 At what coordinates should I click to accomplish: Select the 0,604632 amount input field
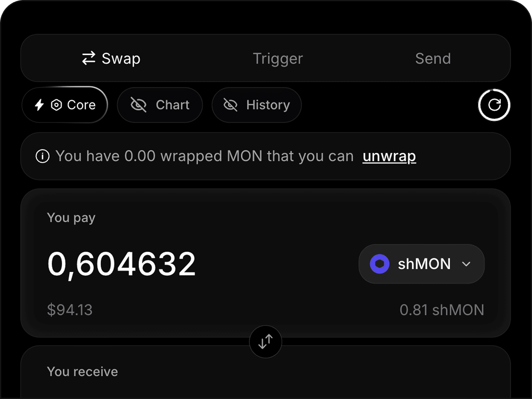click(x=122, y=264)
